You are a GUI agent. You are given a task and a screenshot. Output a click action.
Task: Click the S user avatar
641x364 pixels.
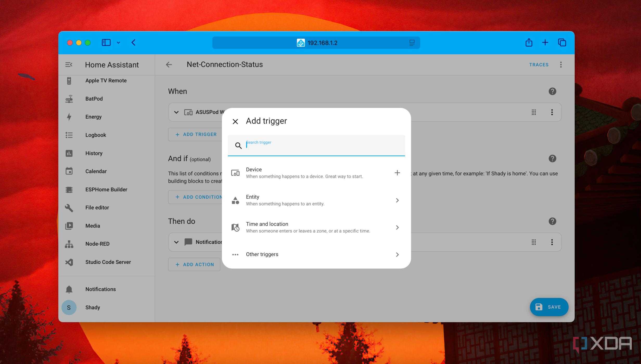click(69, 308)
